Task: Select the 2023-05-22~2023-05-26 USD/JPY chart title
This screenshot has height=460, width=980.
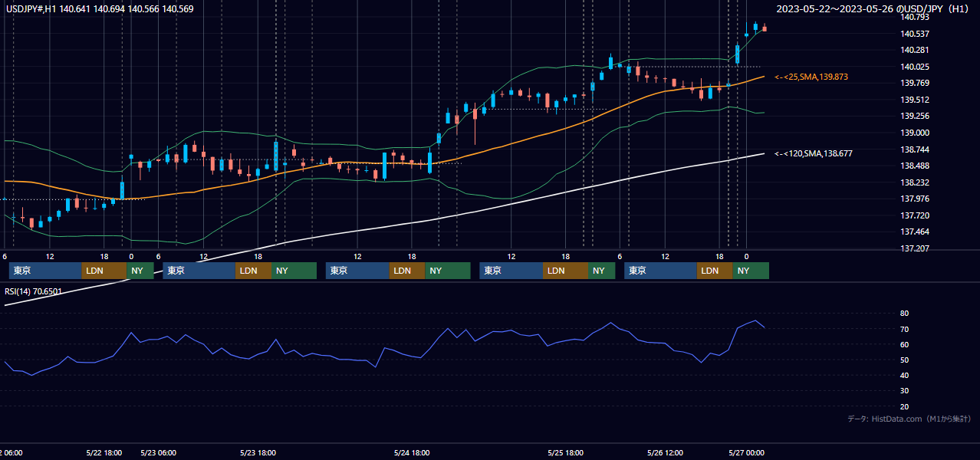Action: 873,8
